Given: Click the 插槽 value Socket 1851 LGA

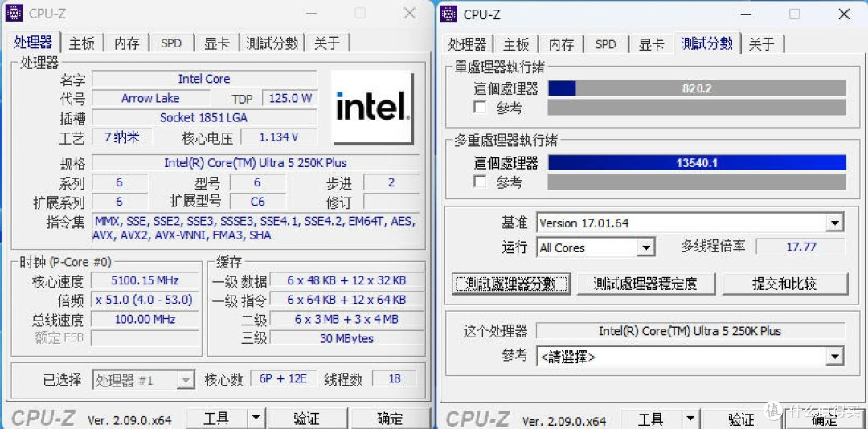Looking at the screenshot, I should coord(204,117).
